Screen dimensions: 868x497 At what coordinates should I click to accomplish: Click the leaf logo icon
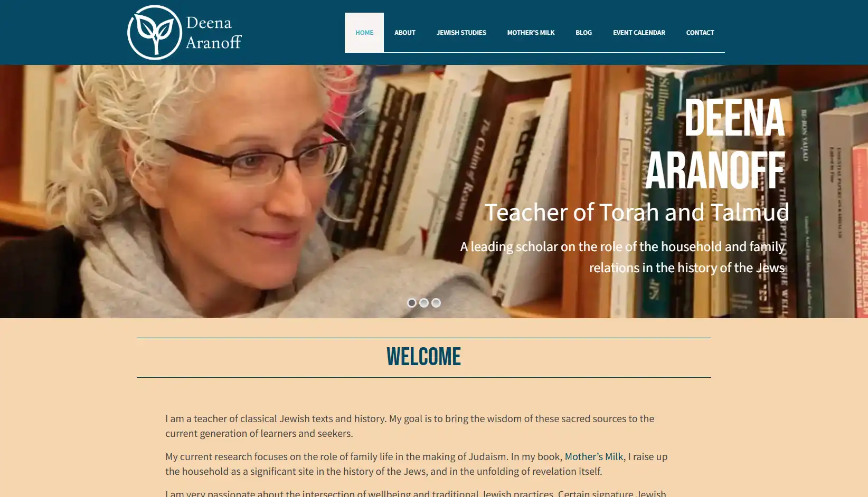(155, 32)
